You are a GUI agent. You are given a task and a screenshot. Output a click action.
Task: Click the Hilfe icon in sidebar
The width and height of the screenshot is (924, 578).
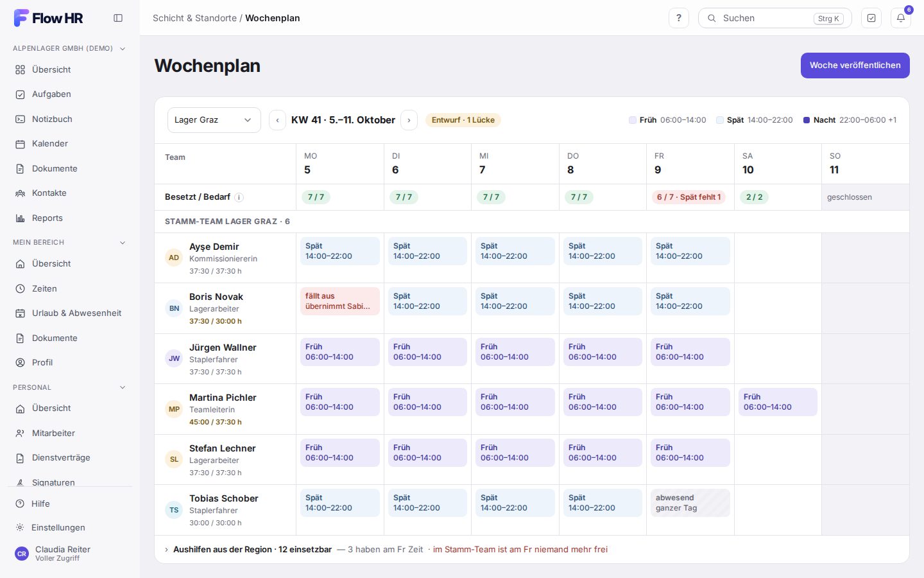[x=20, y=504]
